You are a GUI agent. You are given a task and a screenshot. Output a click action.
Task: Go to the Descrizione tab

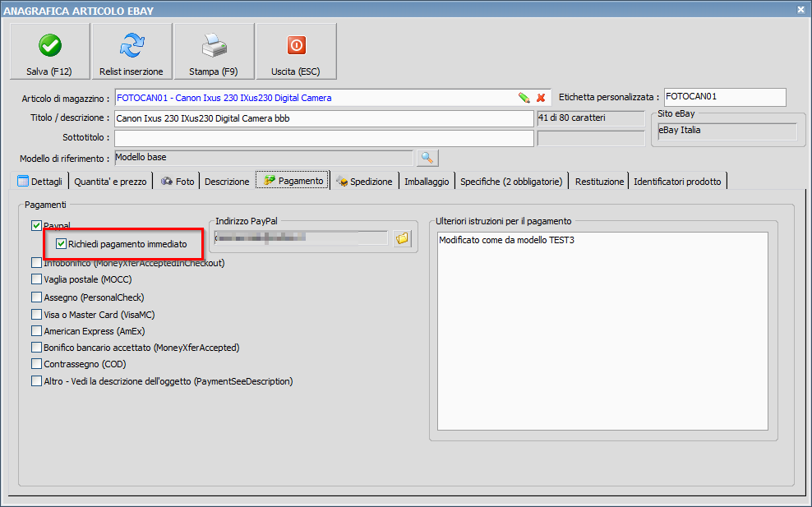click(x=227, y=182)
